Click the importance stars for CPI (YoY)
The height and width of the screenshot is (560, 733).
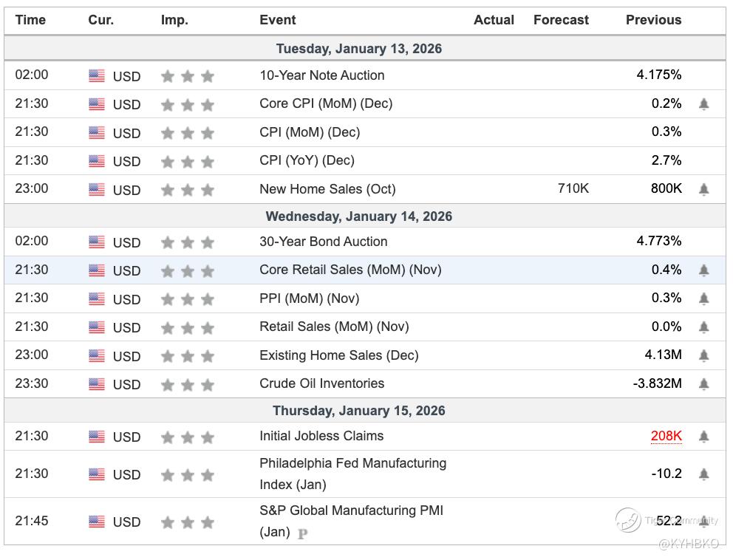tap(188, 161)
